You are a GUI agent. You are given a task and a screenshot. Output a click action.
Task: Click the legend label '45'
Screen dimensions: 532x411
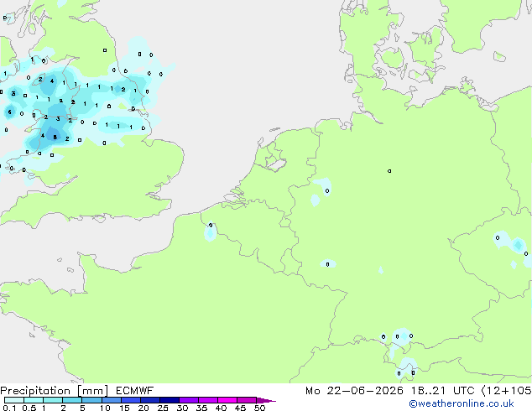(x=240, y=408)
